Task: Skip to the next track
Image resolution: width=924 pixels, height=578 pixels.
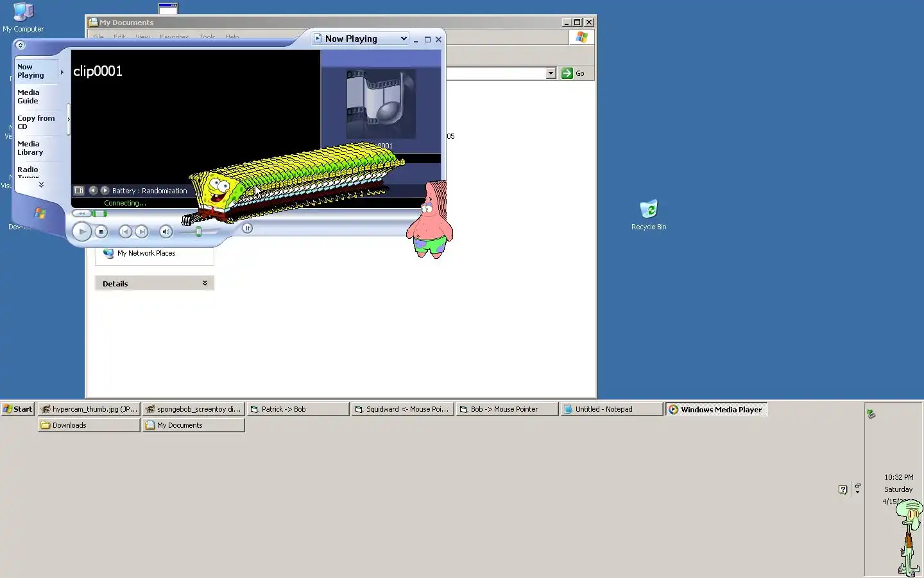Action: point(142,231)
